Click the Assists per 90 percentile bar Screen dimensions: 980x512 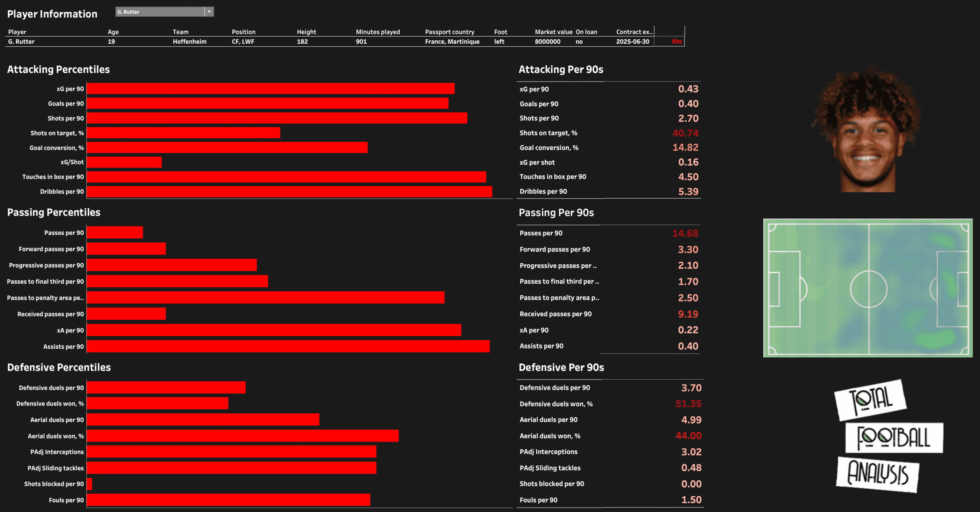[x=288, y=347]
